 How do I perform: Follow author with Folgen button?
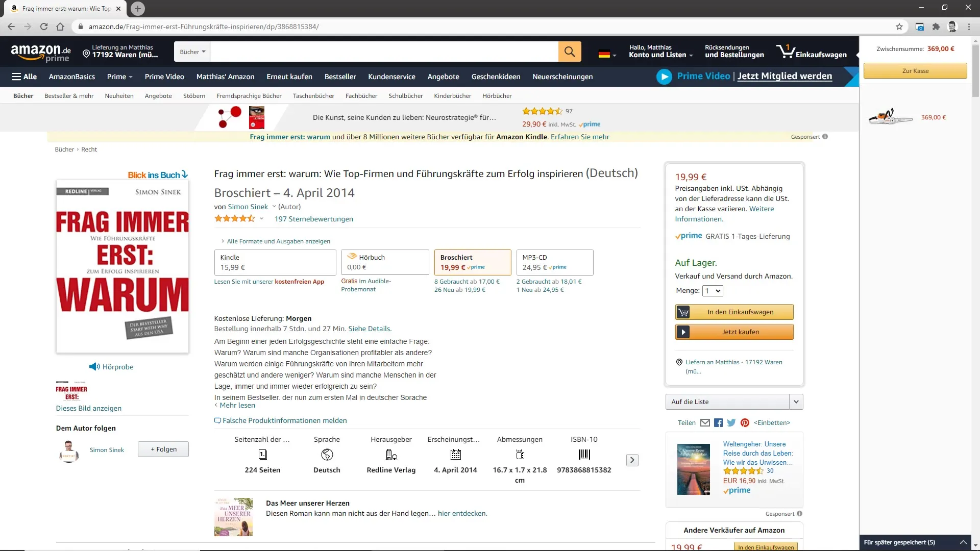click(x=163, y=449)
